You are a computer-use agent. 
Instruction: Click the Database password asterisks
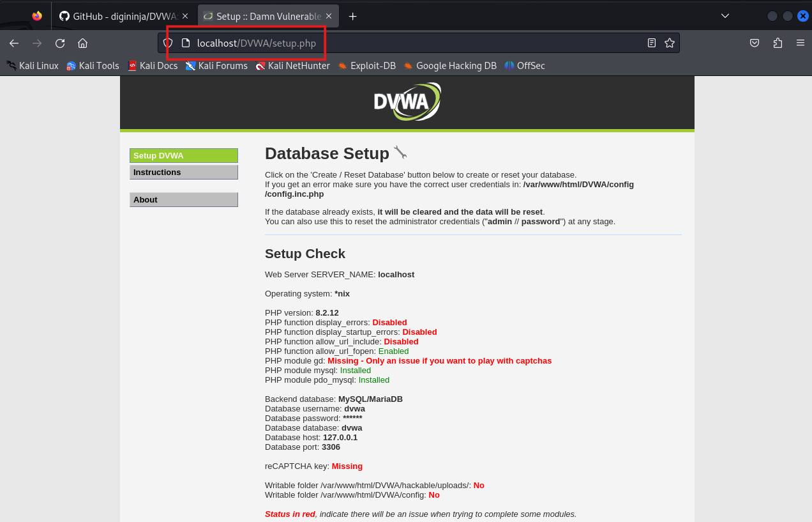click(352, 418)
